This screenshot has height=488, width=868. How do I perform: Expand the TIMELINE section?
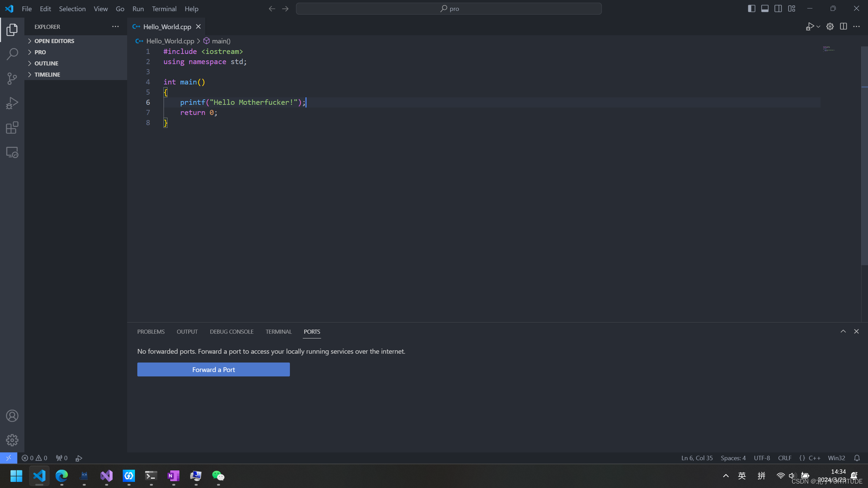tap(47, 74)
